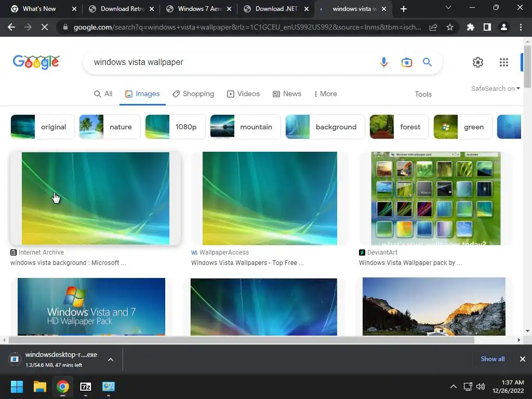Open the Chrome side panel icon
The width and height of the screenshot is (532, 399).
coord(487,27)
